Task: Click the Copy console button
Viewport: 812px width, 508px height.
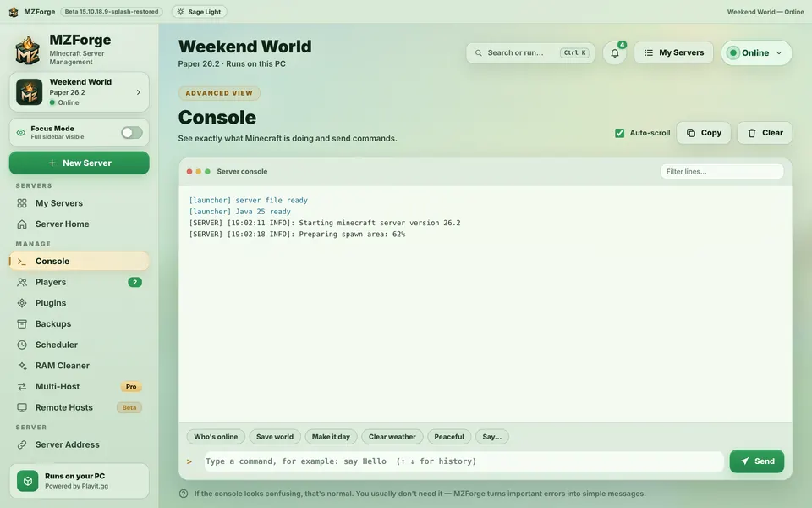Action: pos(703,133)
